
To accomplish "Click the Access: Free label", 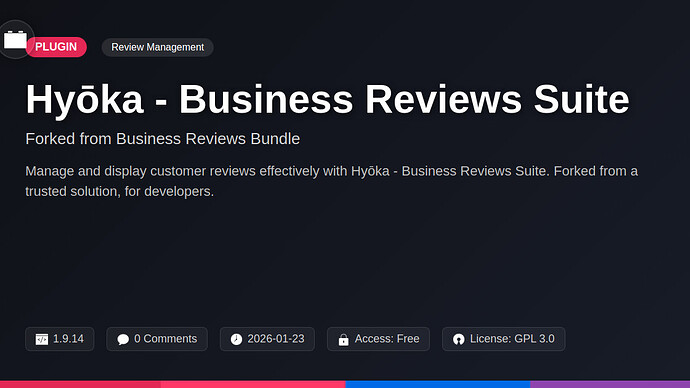I will (x=387, y=339).
